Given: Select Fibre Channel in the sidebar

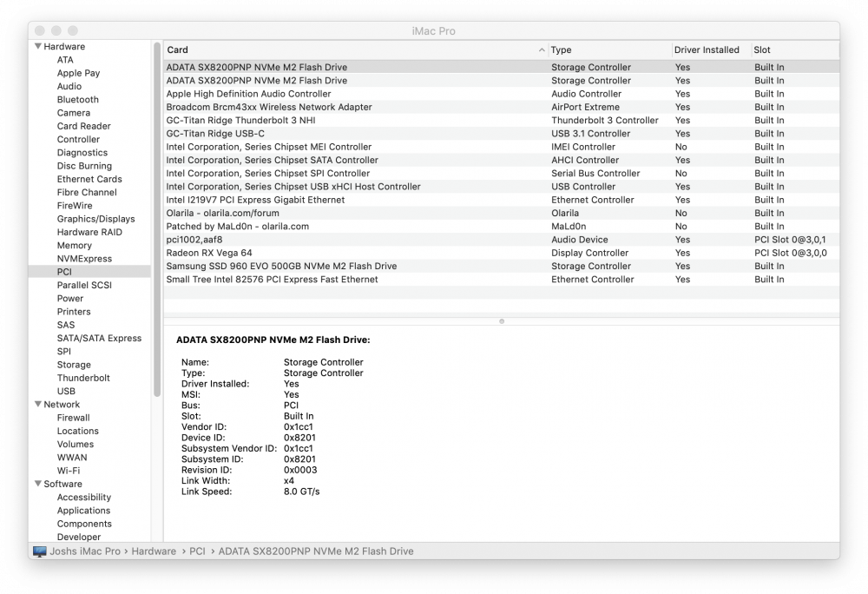Looking at the screenshot, I should (87, 193).
